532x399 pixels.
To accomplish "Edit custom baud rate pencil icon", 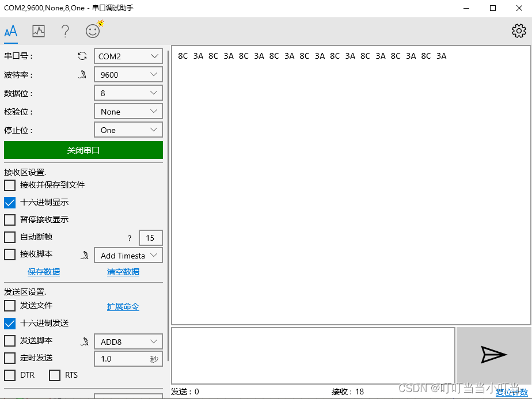I will tap(82, 75).
